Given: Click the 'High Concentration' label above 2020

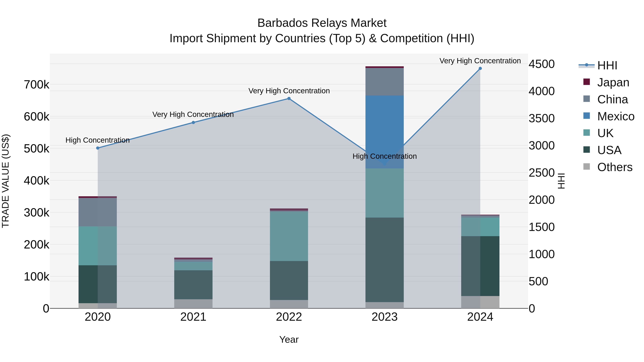Looking at the screenshot, I should (97, 140).
